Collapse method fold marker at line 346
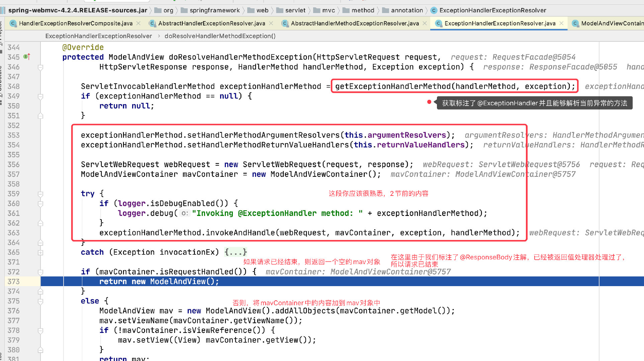 (x=40, y=67)
